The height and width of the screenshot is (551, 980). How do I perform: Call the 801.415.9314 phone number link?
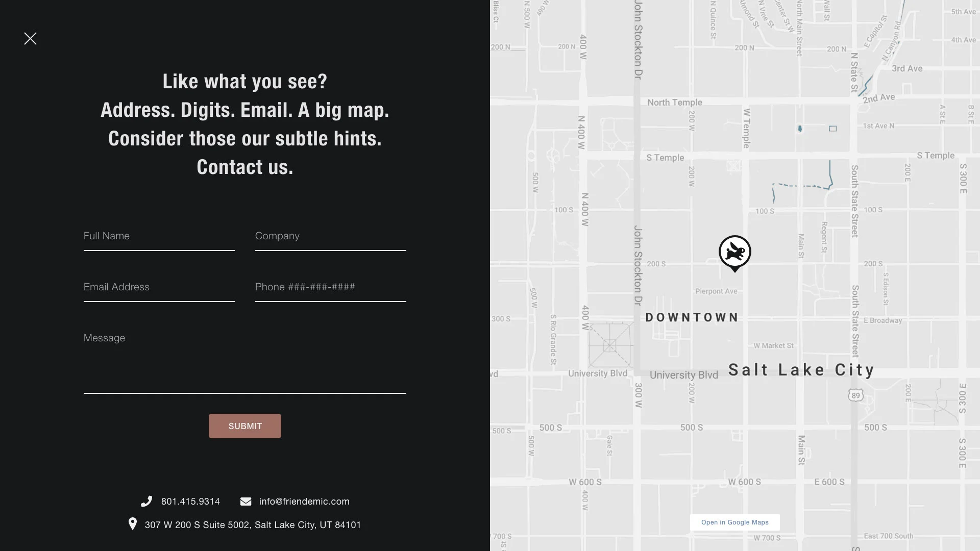point(190,502)
